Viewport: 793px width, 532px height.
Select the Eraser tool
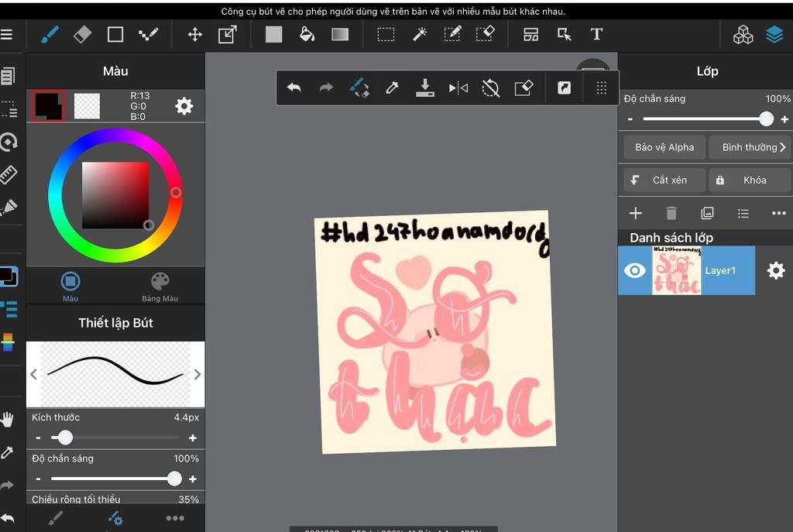[82, 34]
